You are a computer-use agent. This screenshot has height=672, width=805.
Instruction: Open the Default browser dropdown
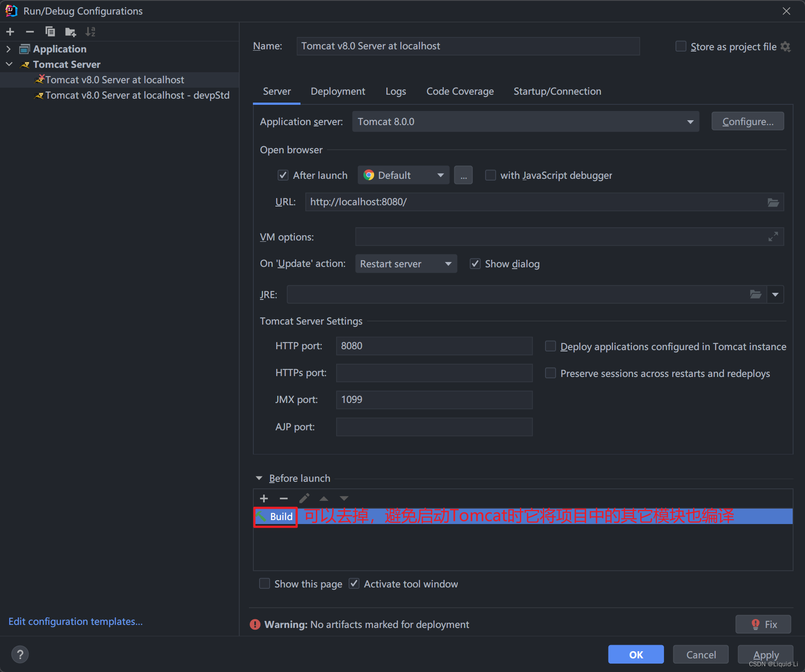pos(404,175)
